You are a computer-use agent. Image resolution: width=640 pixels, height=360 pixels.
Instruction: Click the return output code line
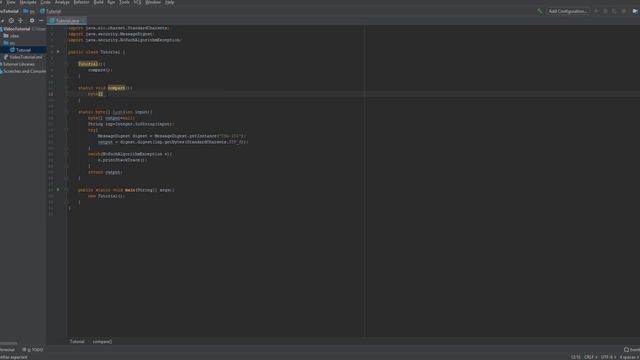point(105,172)
